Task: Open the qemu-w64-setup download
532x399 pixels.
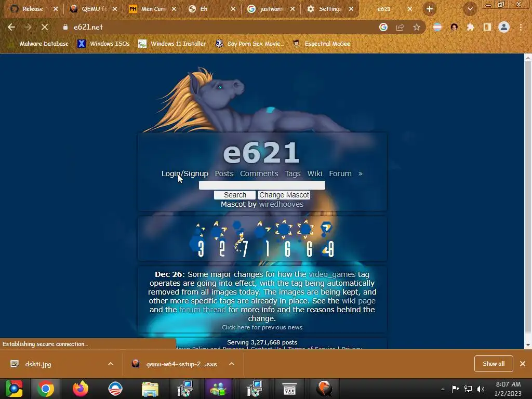Action: coord(176,364)
